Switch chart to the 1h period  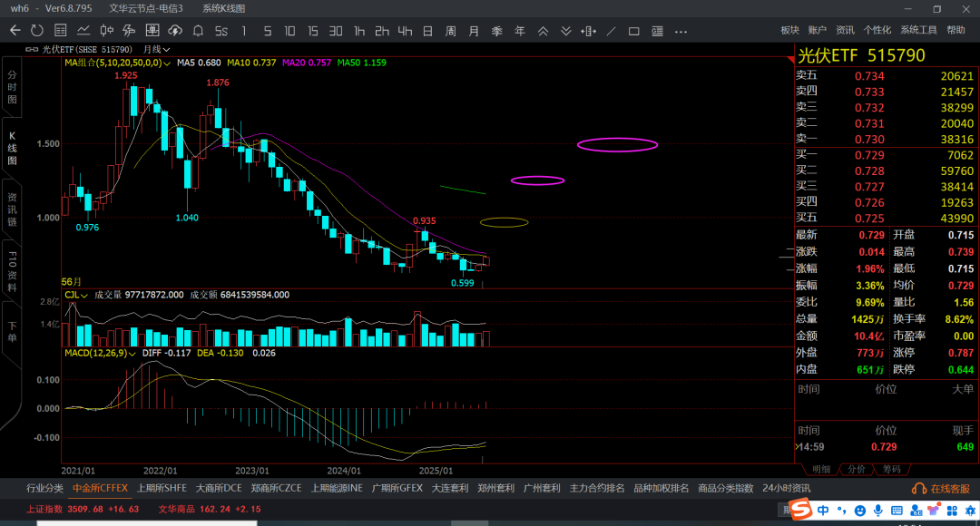[x=358, y=31]
